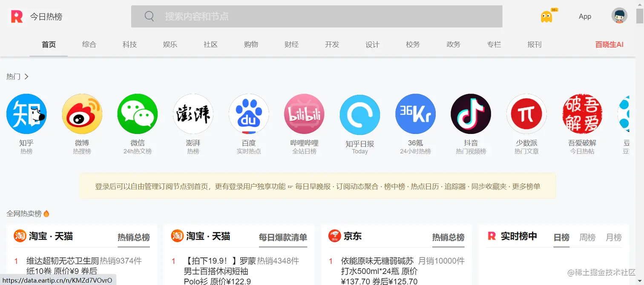
Task: Click the 今日热榜 site title
Action: [46, 17]
